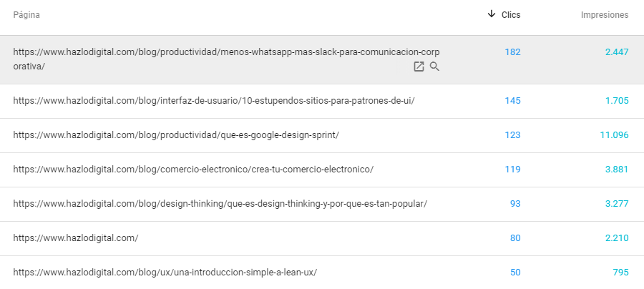The width and height of the screenshot is (644, 289).
Task: Click the una-introduccion-simple-a-lean-ux URL
Action: pos(165,273)
